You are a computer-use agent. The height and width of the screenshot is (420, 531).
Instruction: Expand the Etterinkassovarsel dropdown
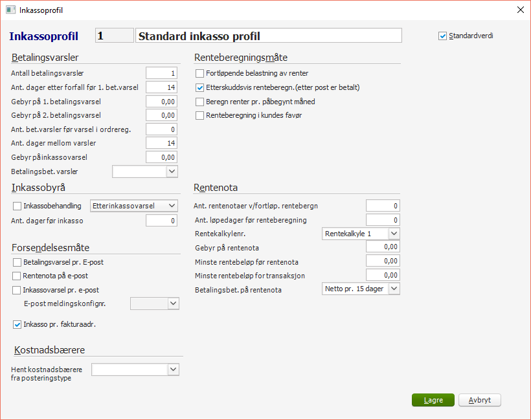pos(172,206)
